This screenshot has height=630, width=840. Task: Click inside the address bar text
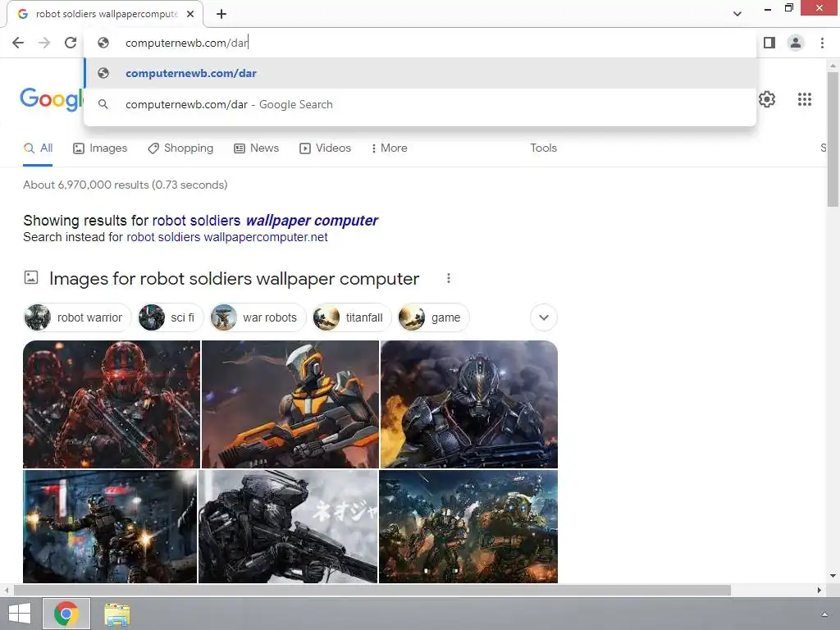pos(186,43)
